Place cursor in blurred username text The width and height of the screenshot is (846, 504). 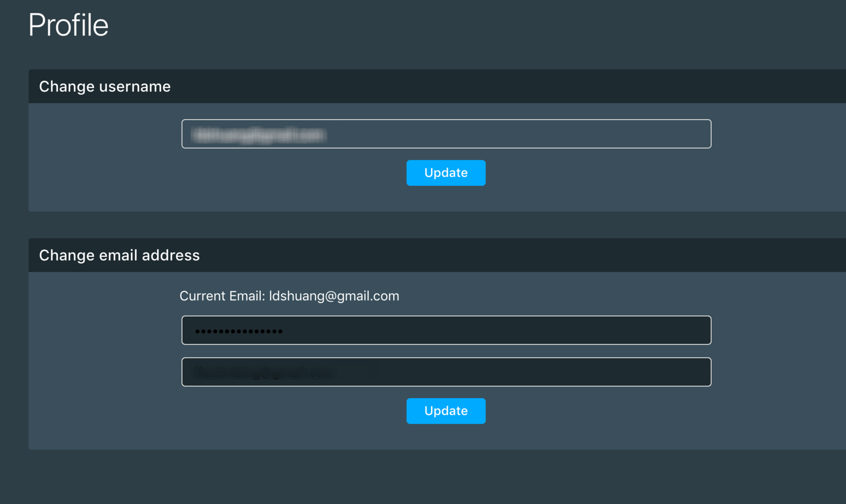(259, 135)
